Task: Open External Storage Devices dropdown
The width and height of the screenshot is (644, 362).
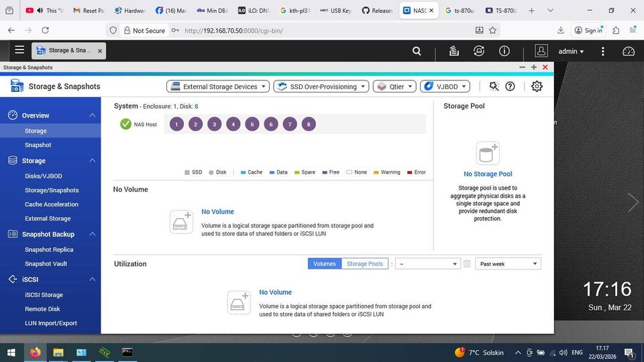Action: tap(217, 86)
